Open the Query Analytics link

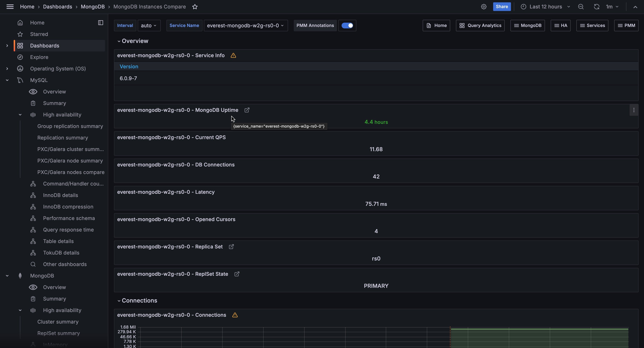click(480, 26)
